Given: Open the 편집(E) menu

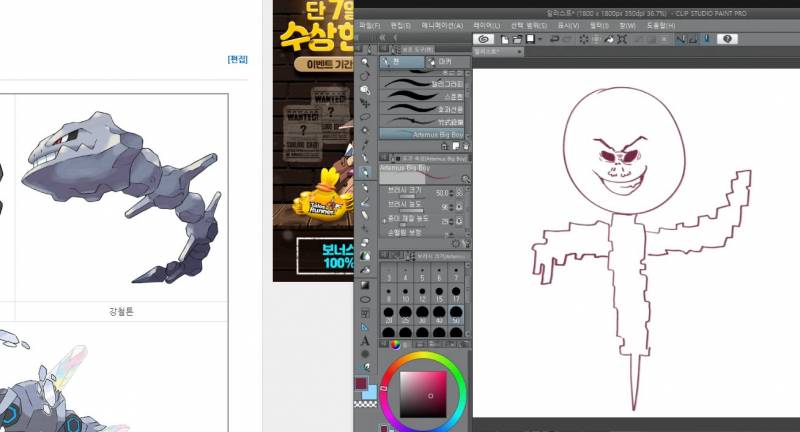Looking at the screenshot, I should click(401, 26).
